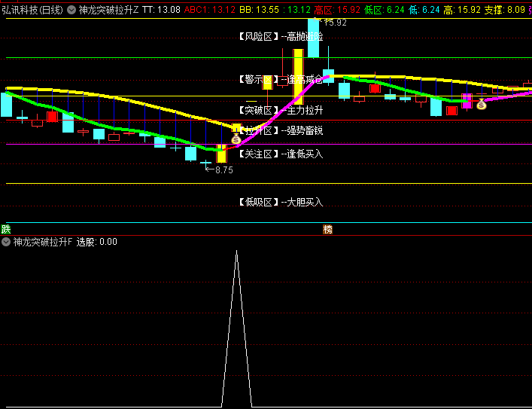
Task: Click the red ABC1: 13.12 value
Action: [210, 10]
